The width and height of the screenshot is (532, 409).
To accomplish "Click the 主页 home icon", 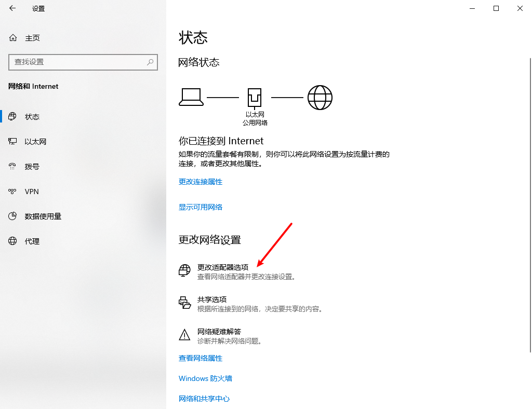I will [13, 37].
